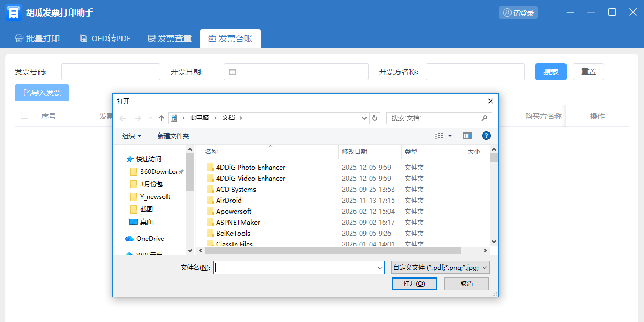Click the 取消 button in dialog
The width and height of the screenshot is (644, 322).
tap(466, 283)
